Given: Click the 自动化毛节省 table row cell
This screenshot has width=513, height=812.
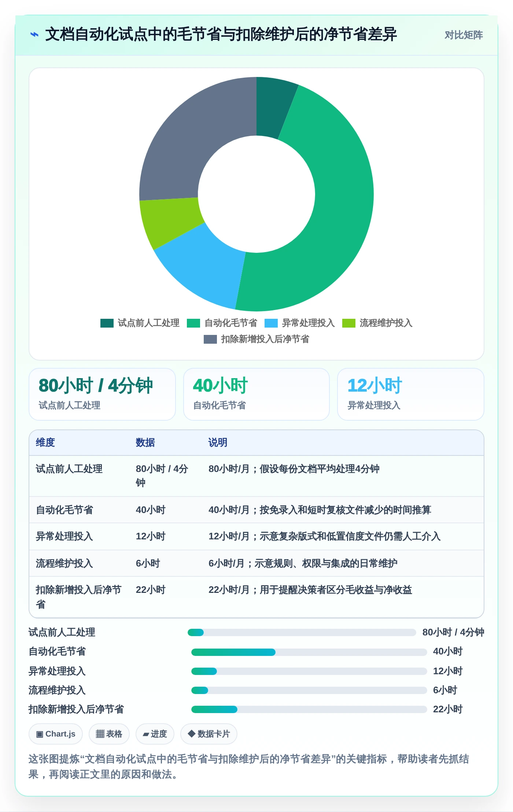Looking at the screenshot, I should [64, 510].
